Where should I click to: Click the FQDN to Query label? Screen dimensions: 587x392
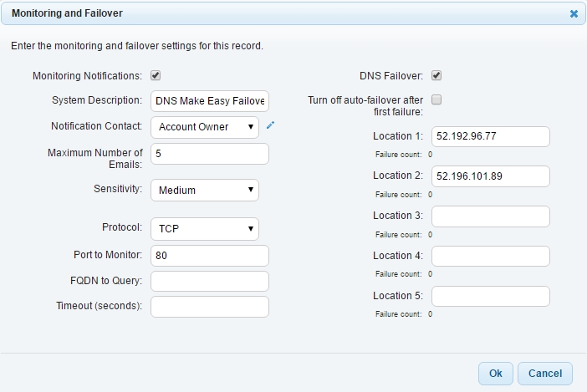tap(106, 281)
